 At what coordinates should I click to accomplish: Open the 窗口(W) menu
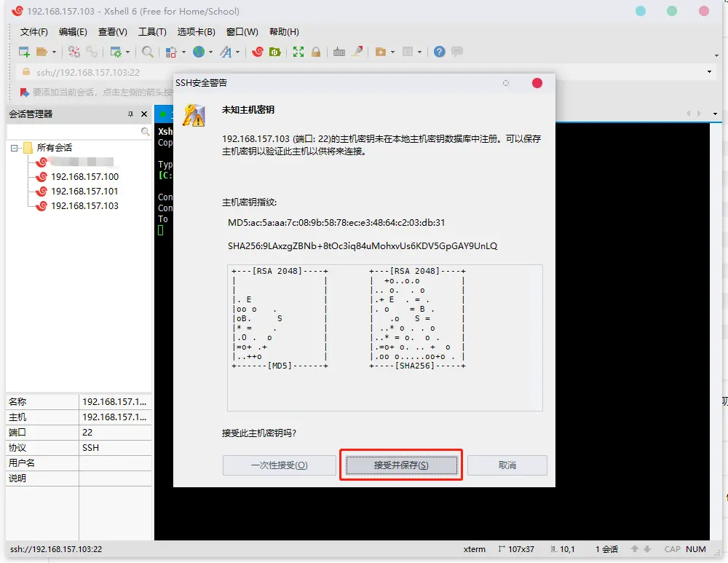point(242,31)
